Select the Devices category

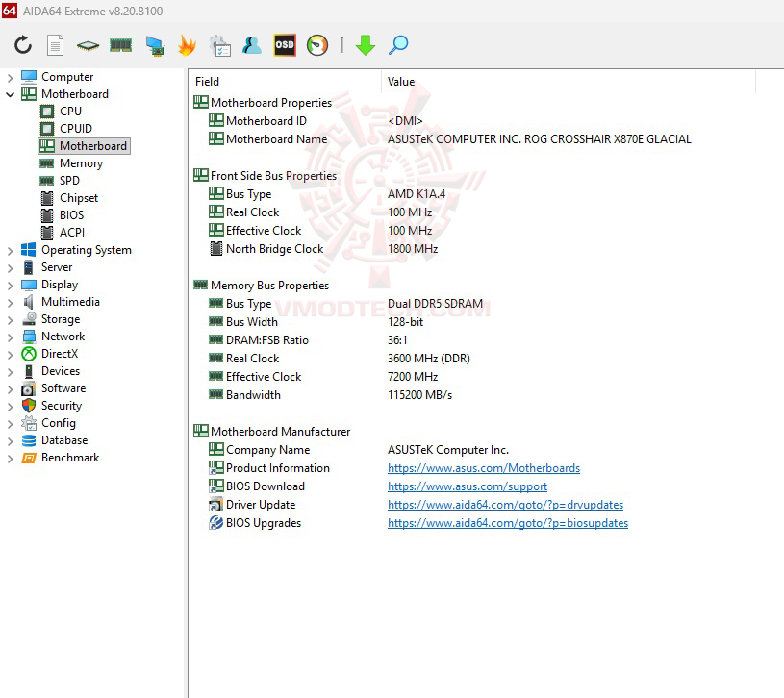click(61, 371)
